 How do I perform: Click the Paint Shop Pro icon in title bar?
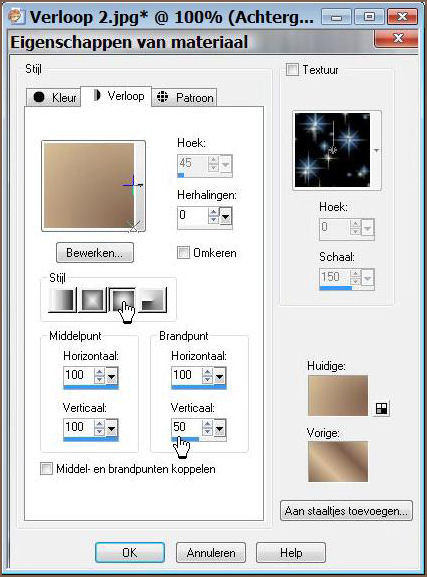(16, 17)
